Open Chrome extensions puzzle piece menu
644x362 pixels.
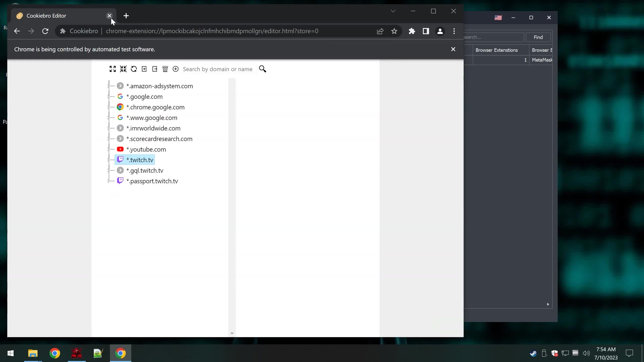click(x=412, y=31)
